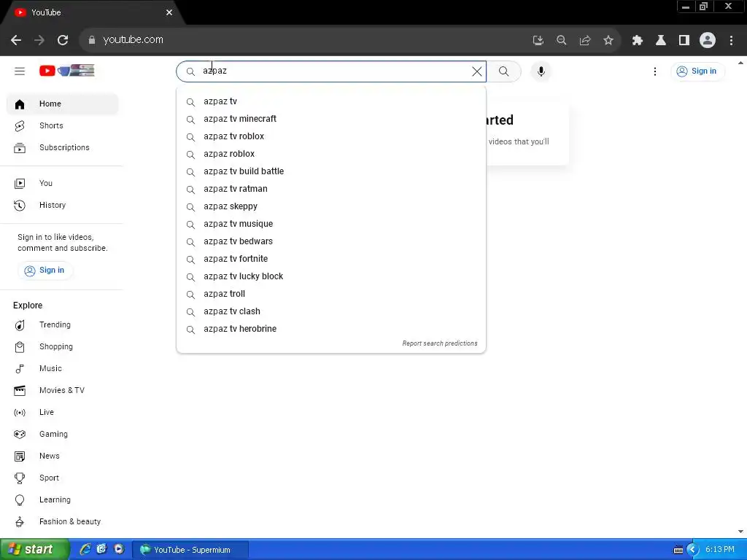Click Sign in at top right
Screen dimensions: 747x560
(697, 71)
